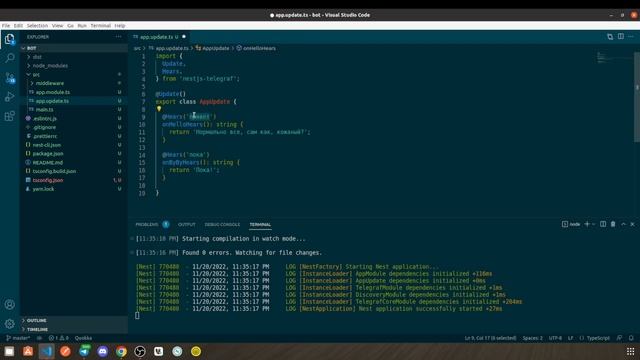Open the Search view in activity bar
Screen dimensions: 640x360
[x=10, y=58]
